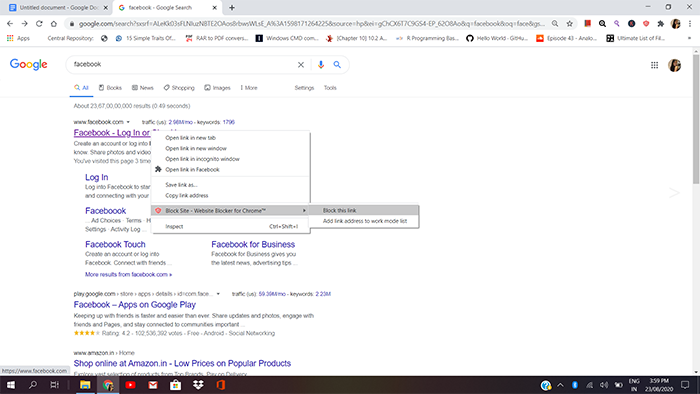Click the facebook search input field
Viewport: 700px width, 394px height.
(183, 65)
